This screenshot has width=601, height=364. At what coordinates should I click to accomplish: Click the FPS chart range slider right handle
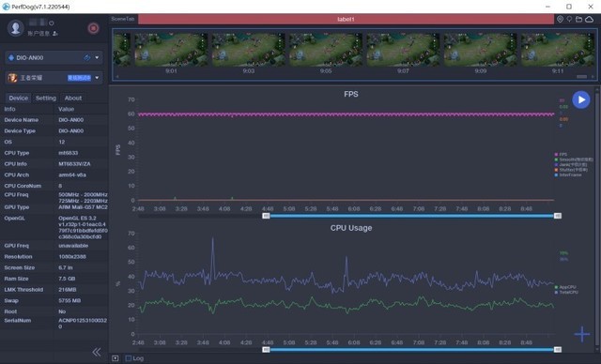point(558,216)
